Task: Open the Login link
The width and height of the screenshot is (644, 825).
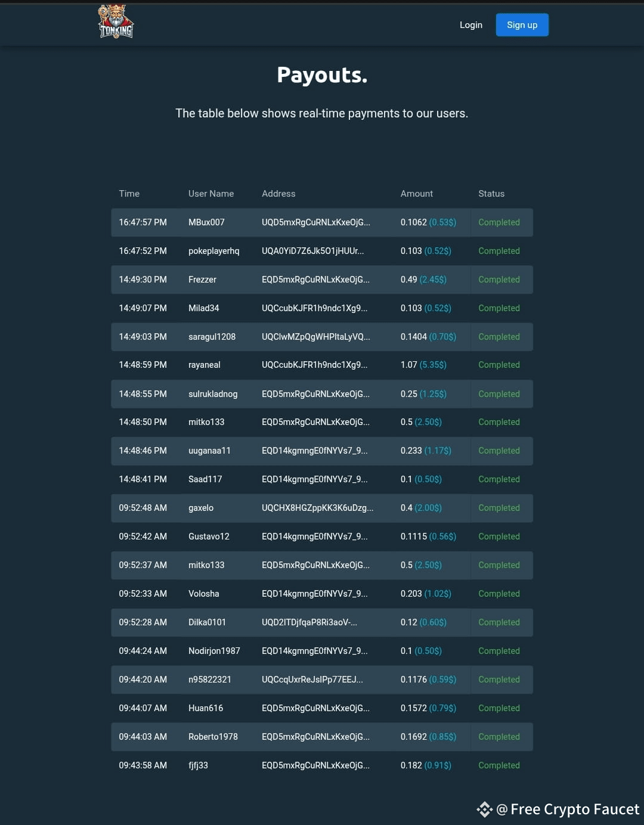Action: click(470, 25)
